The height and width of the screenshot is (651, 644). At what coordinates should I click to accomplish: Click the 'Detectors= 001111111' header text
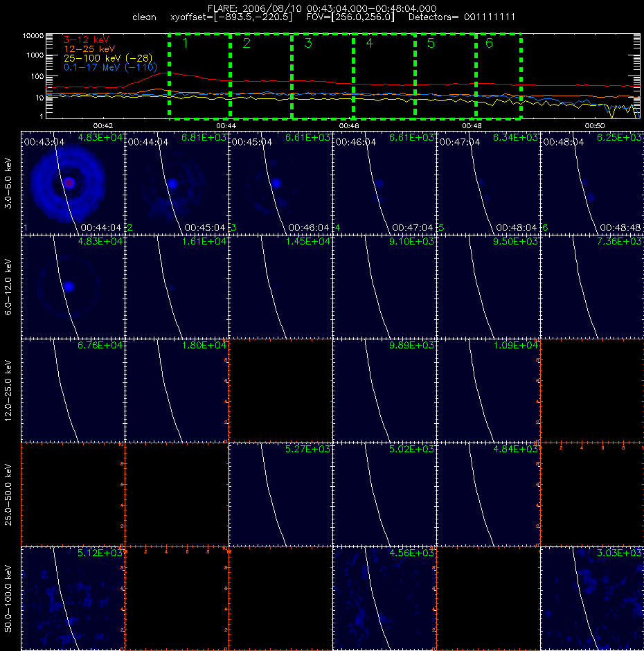[462, 17]
